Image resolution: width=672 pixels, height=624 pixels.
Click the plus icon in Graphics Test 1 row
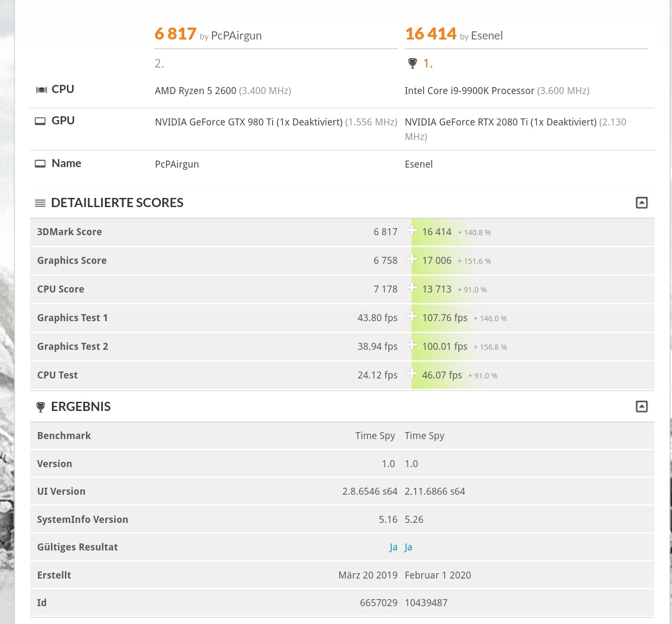[x=412, y=316]
